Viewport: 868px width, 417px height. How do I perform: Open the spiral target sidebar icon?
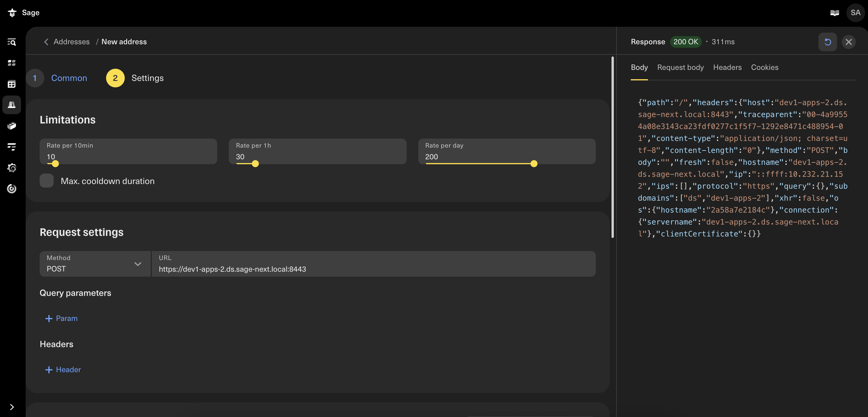point(12,188)
